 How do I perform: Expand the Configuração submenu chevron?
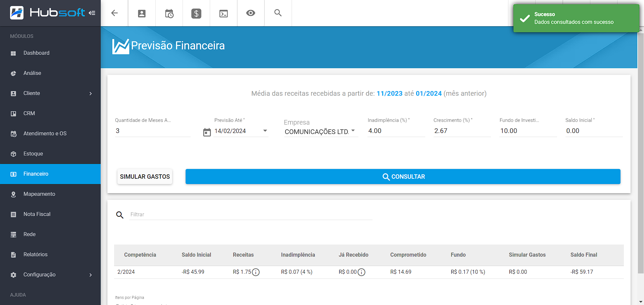tap(91, 275)
